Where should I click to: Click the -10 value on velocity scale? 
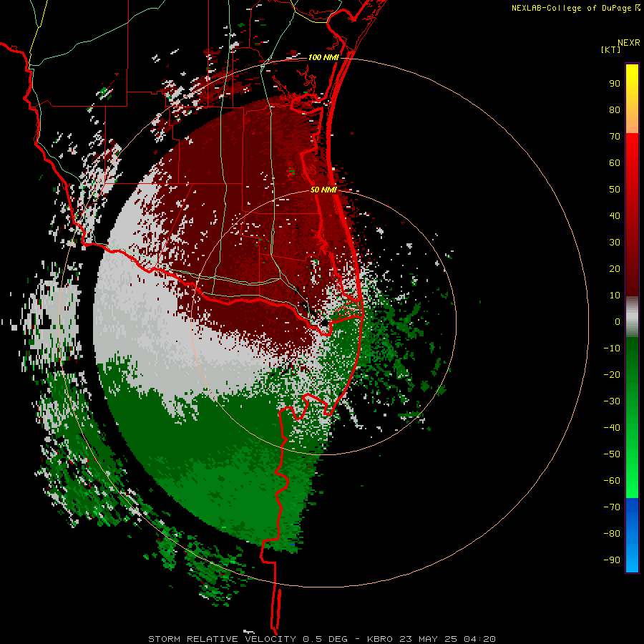(x=612, y=348)
